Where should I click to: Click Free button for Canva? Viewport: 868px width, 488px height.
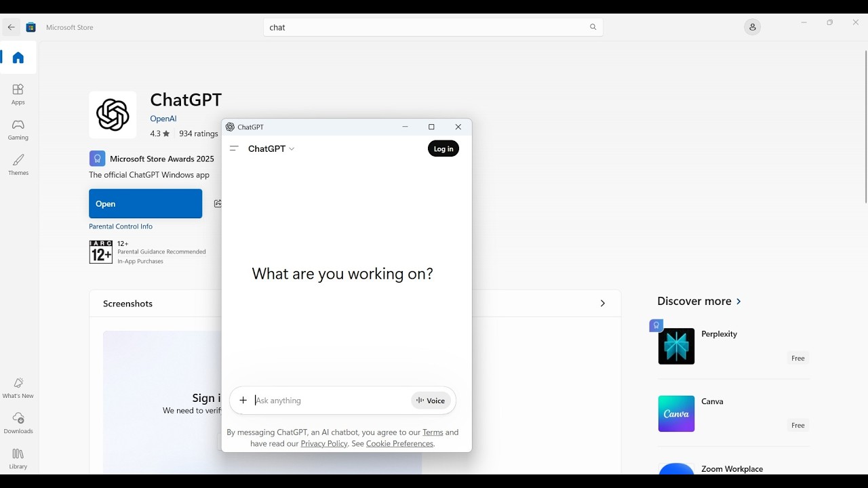pos(798,426)
